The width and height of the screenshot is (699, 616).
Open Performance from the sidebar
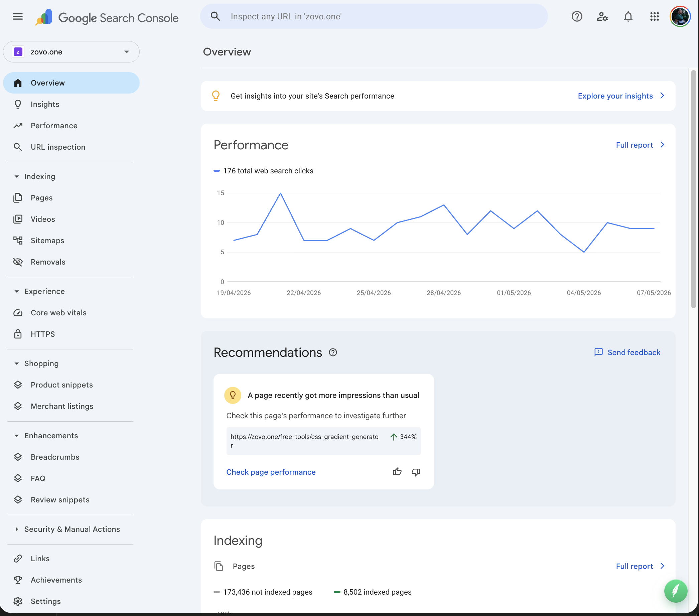[71, 126]
